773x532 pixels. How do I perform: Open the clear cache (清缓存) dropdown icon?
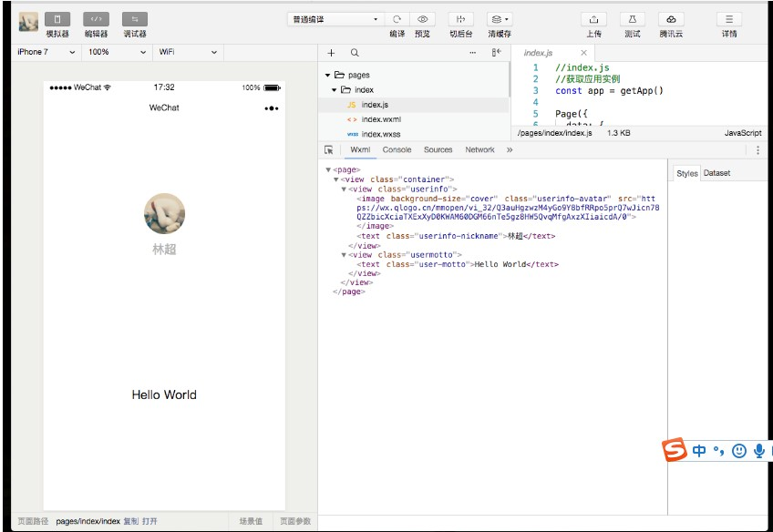coord(500,19)
